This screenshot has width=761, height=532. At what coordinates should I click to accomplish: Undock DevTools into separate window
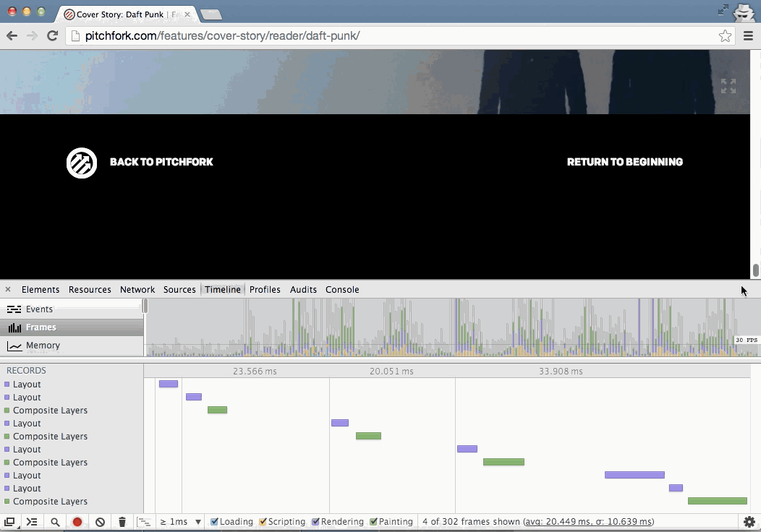tap(9, 522)
